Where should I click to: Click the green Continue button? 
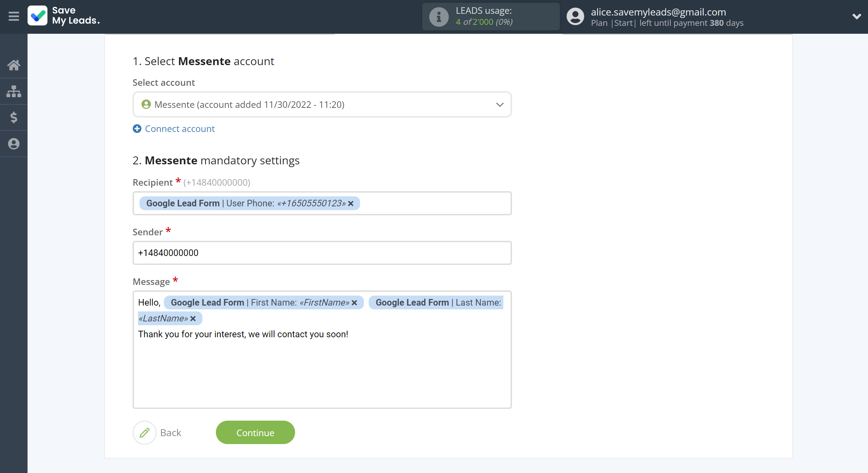coord(255,432)
